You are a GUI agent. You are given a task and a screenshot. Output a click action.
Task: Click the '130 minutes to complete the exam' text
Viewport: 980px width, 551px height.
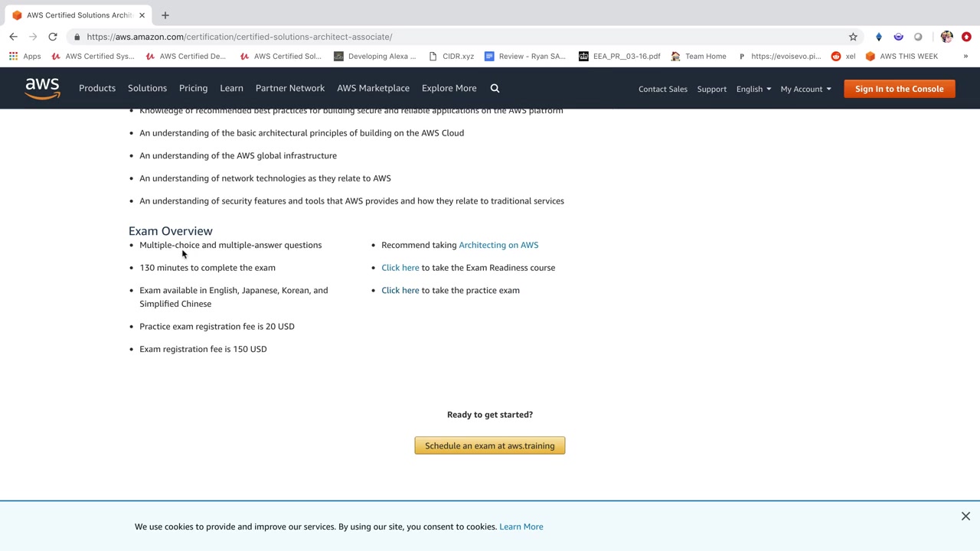pyautogui.click(x=207, y=268)
